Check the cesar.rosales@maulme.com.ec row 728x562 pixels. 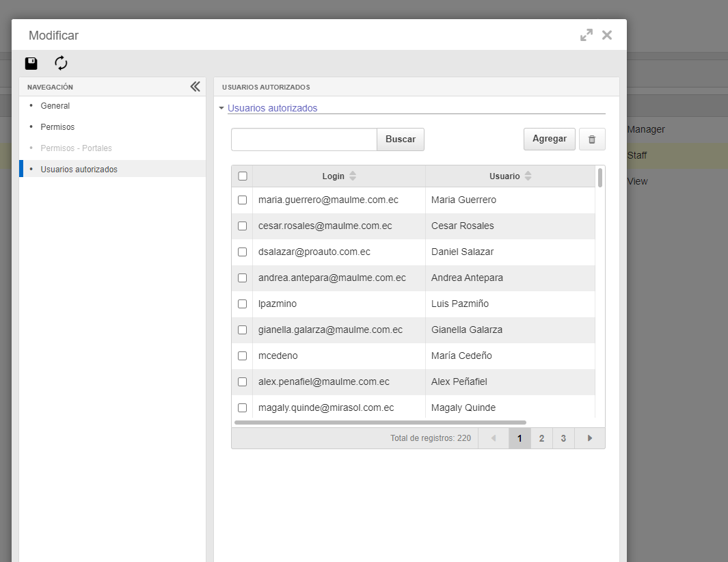pyautogui.click(x=243, y=226)
